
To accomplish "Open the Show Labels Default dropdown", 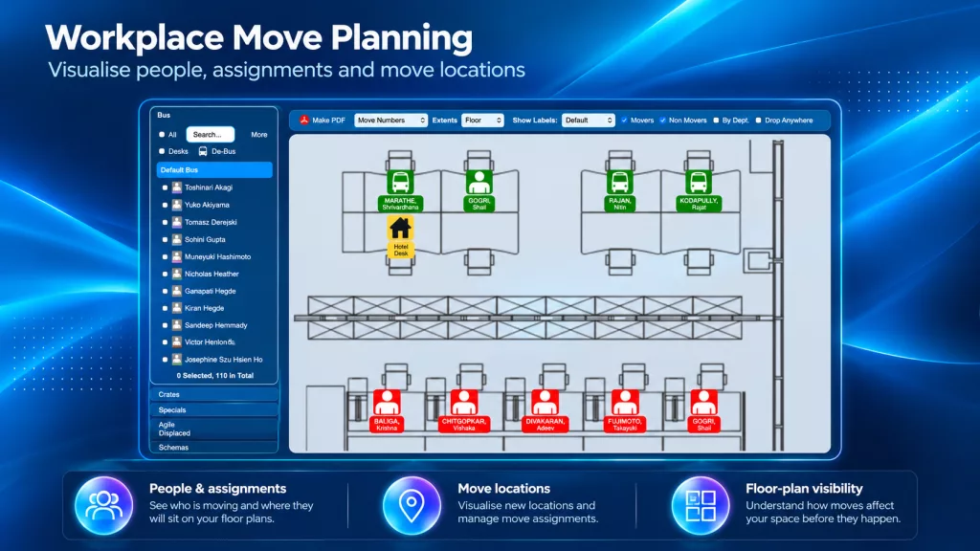I will pos(589,120).
